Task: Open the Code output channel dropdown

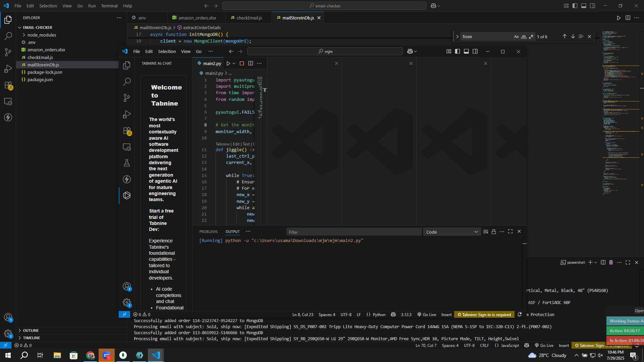Action: pyautogui.click(x=452, y=232)
